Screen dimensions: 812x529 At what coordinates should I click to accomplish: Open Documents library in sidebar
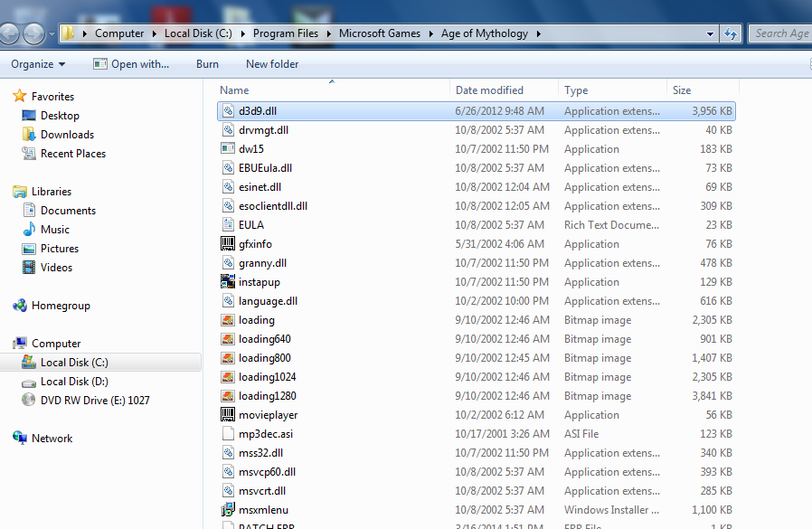pyautogui.click(x=68, y=211)
